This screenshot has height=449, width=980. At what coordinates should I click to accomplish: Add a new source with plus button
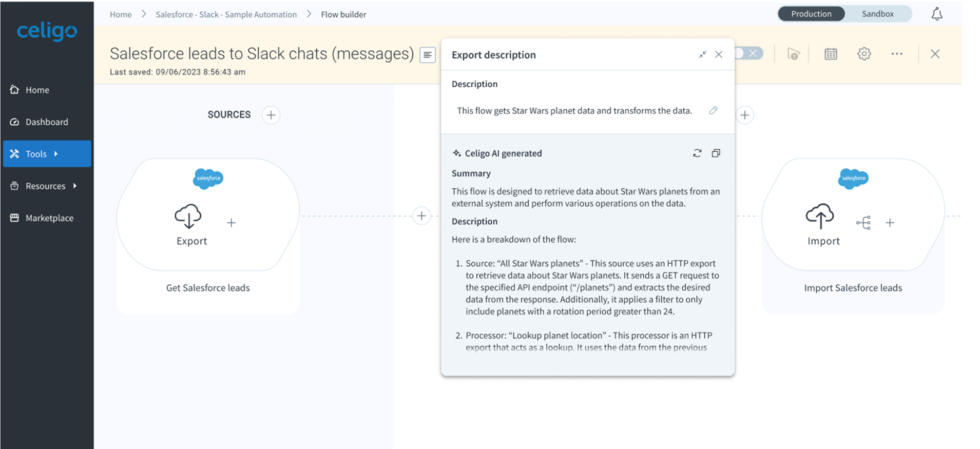coord(271,115)
